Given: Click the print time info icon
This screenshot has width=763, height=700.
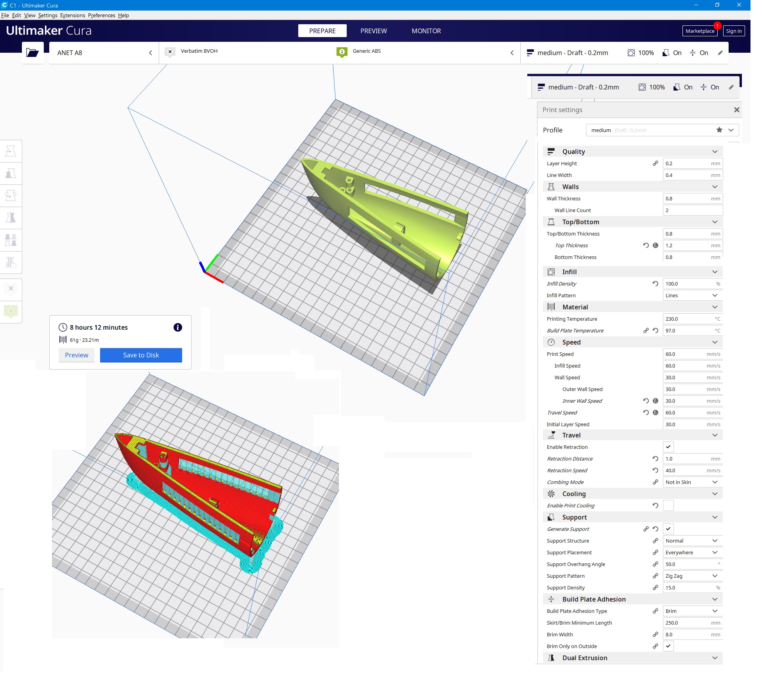Looking at the screenshot, I should tap(177, 327).
